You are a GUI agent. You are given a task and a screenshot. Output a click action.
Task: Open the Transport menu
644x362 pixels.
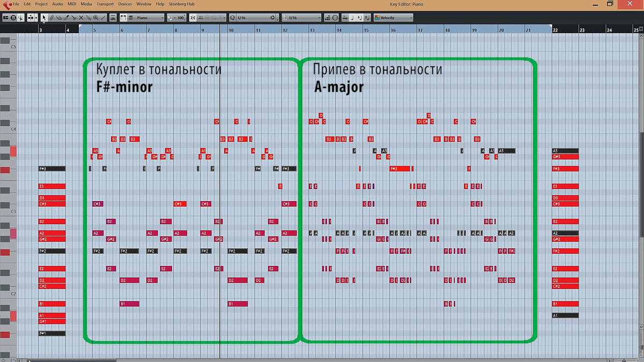click(105, 4)
